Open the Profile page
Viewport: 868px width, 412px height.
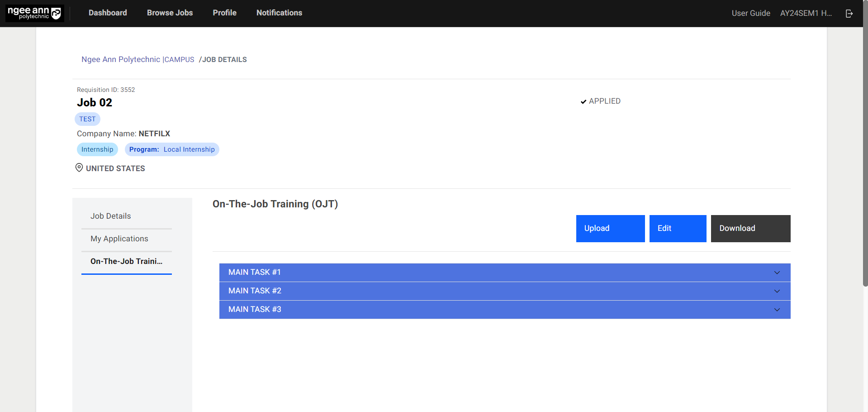(x=224, y=13)
